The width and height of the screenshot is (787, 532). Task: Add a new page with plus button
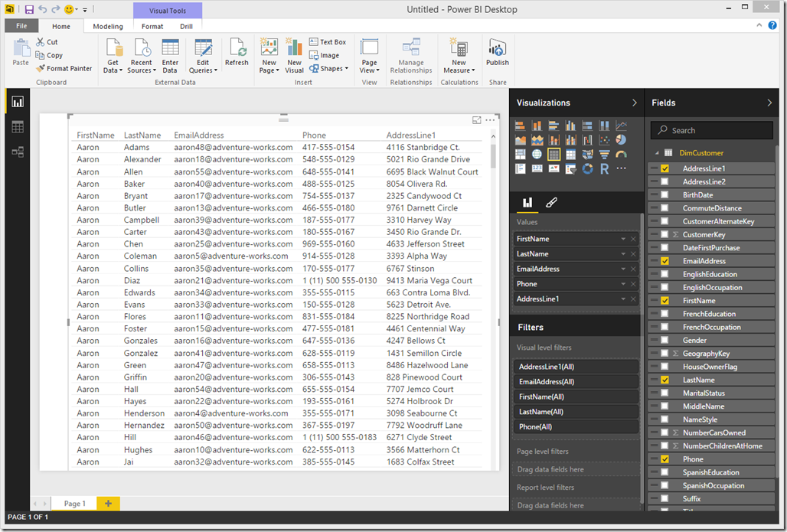109,504
